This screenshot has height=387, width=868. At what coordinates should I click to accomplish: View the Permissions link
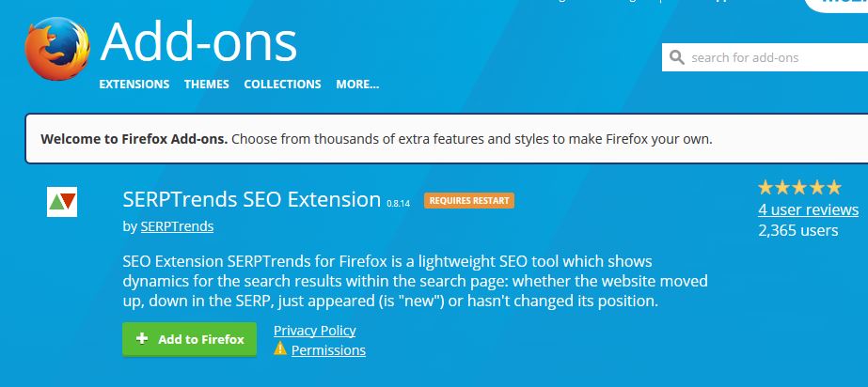pyautogui.click(x=328, y=350)
